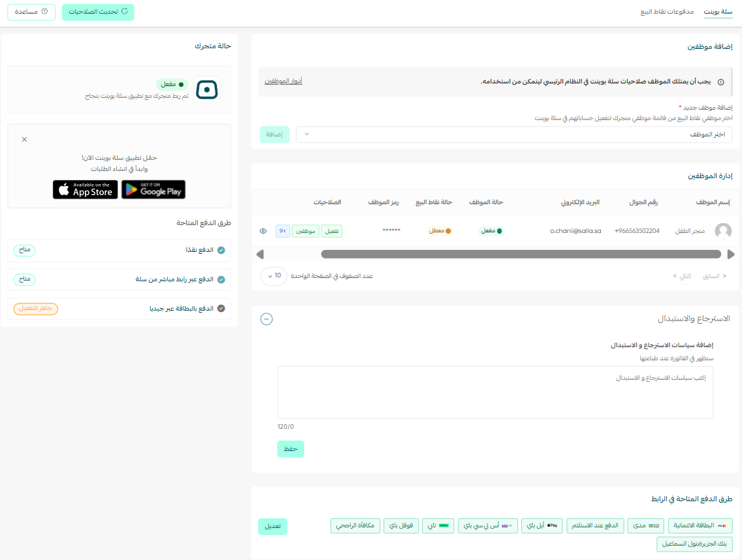Open the اختر الموظف employee dropdown
This screenshot has width=742, height=560.
tap(516, 134)
